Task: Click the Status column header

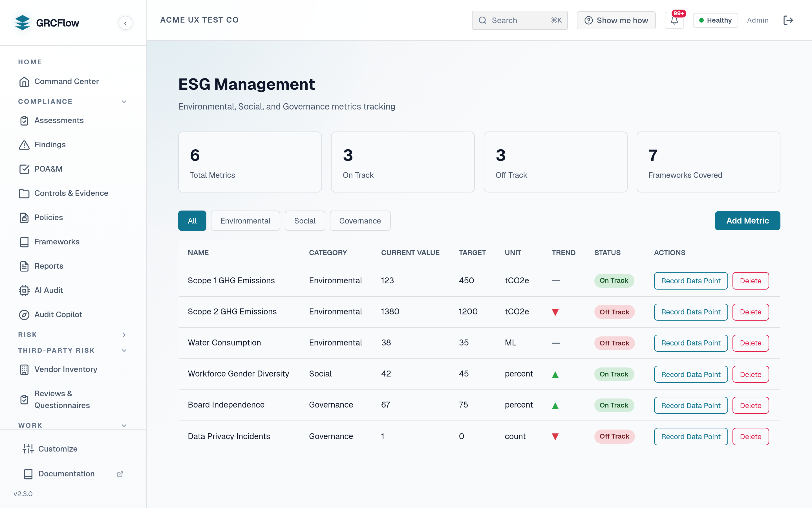Action: pos(607,253)
